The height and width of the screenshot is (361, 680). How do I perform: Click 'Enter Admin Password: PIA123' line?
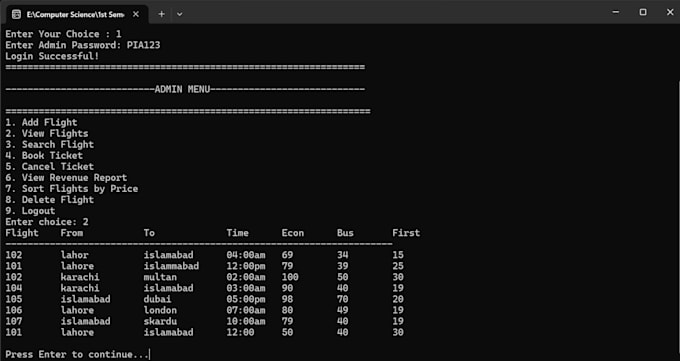pos(83,45)
